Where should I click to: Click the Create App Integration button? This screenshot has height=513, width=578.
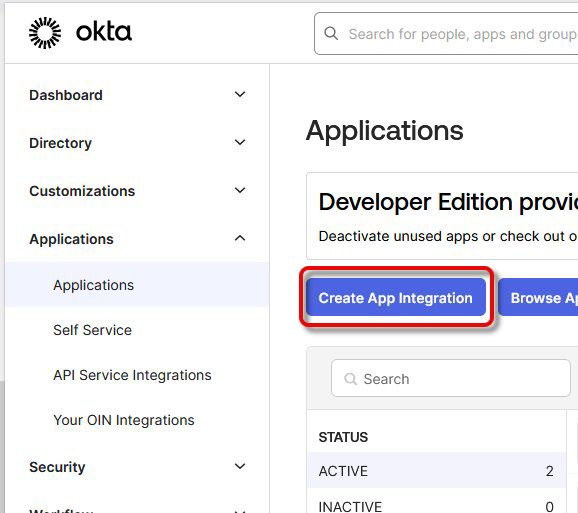click(x=396, y=297)
